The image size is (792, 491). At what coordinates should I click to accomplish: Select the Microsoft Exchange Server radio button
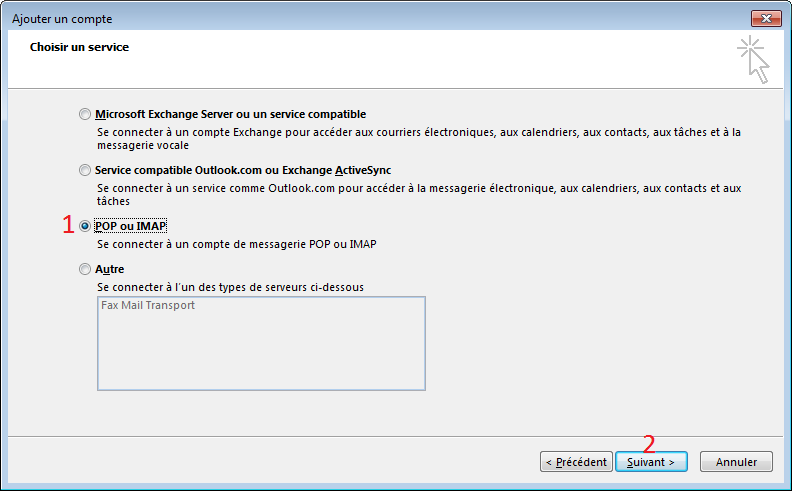pos(84,114)
